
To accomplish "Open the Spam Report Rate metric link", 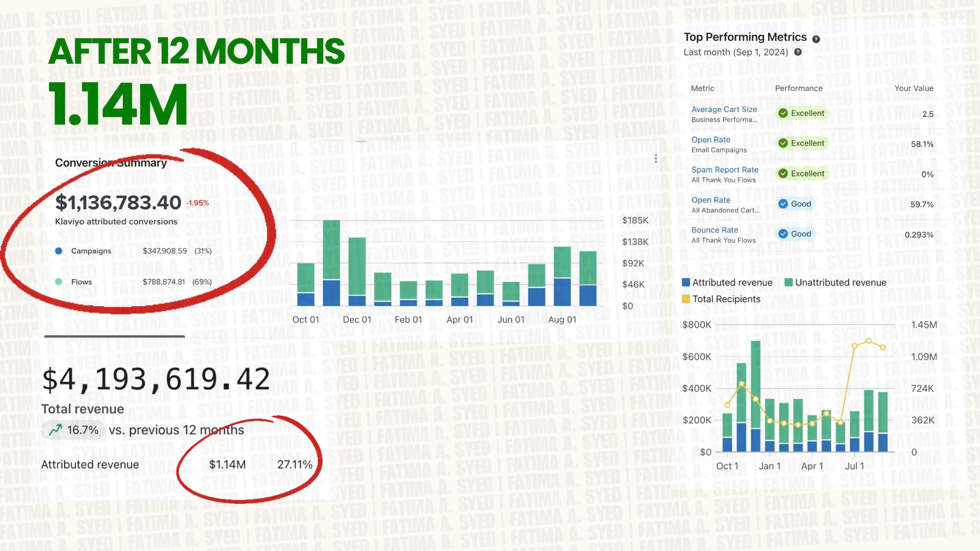I will click(x=725, y=170).
